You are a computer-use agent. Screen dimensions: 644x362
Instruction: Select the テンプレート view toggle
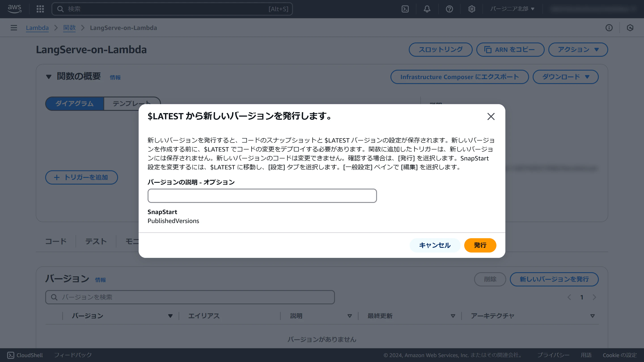[x=132, y=103]
